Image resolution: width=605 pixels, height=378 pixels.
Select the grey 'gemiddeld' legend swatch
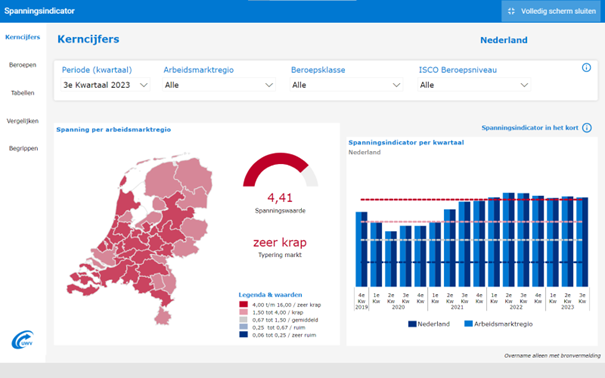(243, 319)
